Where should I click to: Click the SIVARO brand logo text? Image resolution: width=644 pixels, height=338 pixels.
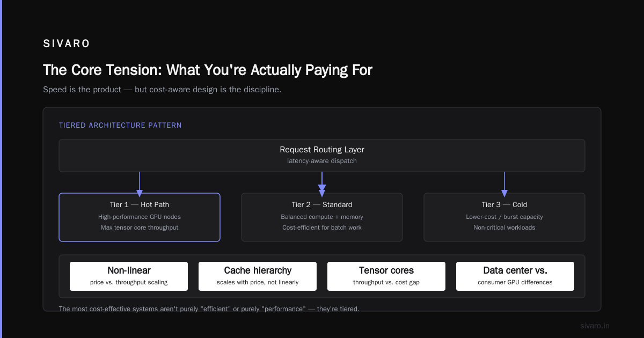(67, 44)
